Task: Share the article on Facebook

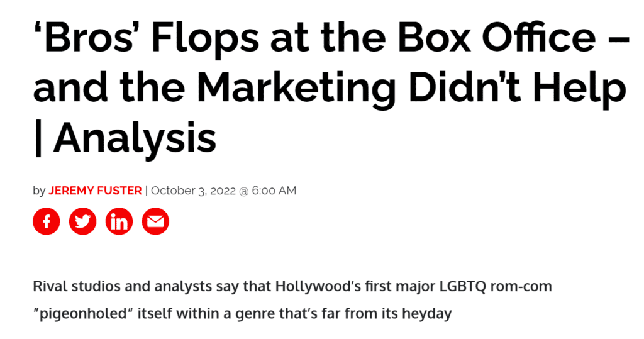Action: (x=47, y=221)
